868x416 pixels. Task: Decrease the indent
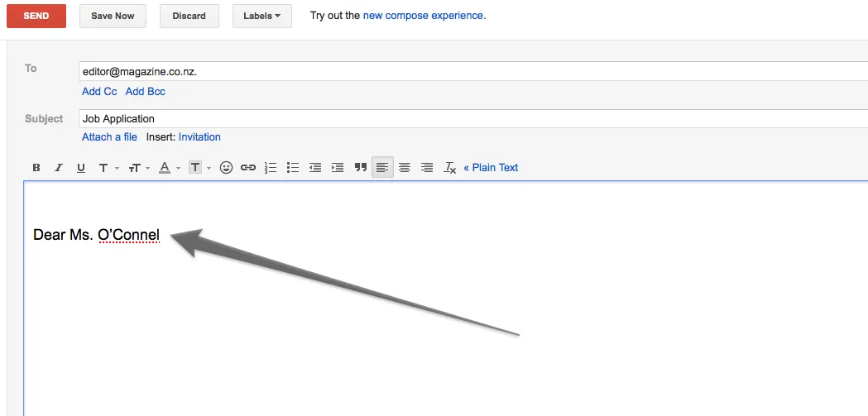(315, 168)
